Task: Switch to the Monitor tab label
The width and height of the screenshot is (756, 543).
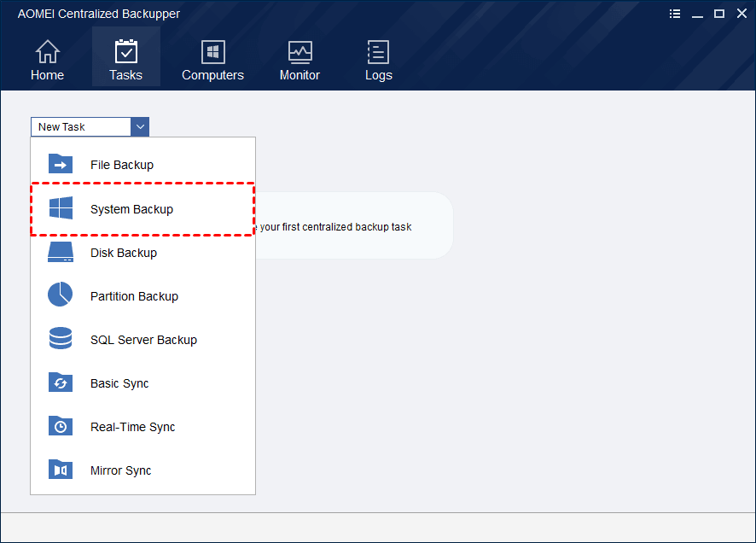Action: tap(299, 75)
